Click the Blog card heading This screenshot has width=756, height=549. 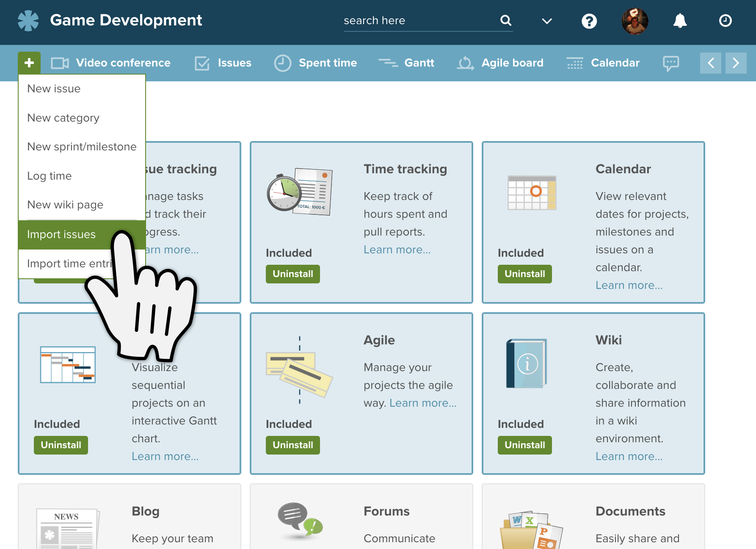[146, 511]
